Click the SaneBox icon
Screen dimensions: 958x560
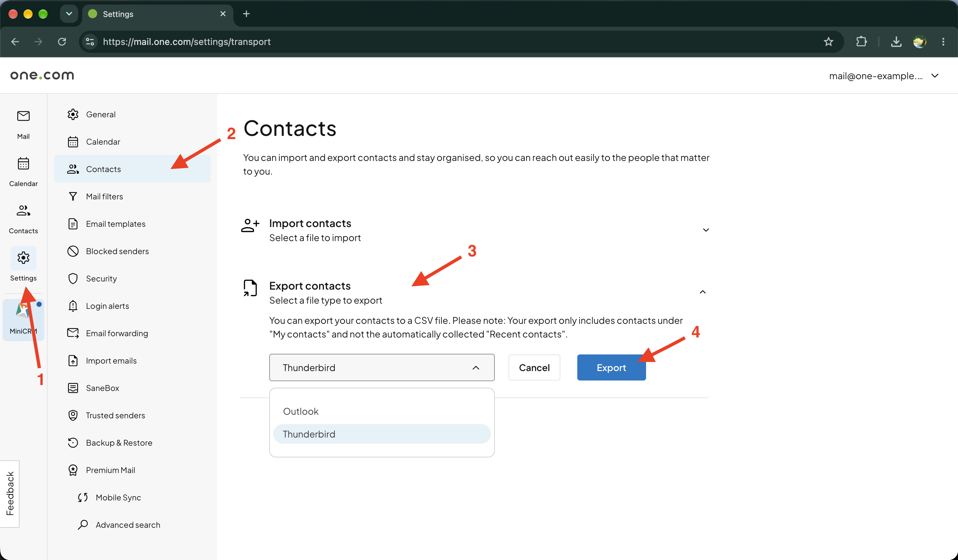pos(73,388)
